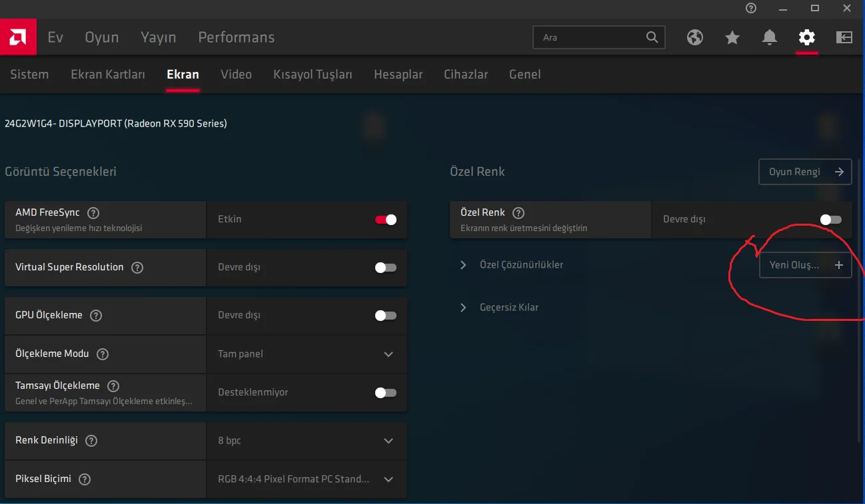Enable GPU Ölçekleme toggle

(386, 316)
